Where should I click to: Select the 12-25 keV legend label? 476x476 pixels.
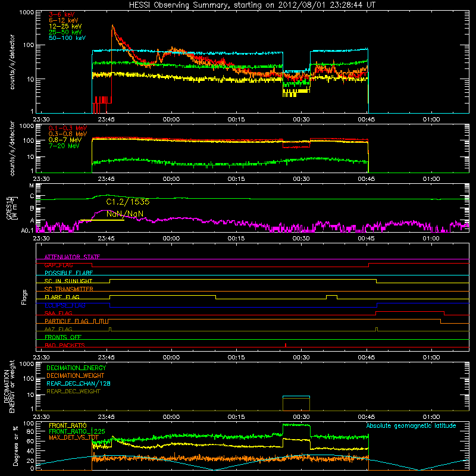coord(65,26)
